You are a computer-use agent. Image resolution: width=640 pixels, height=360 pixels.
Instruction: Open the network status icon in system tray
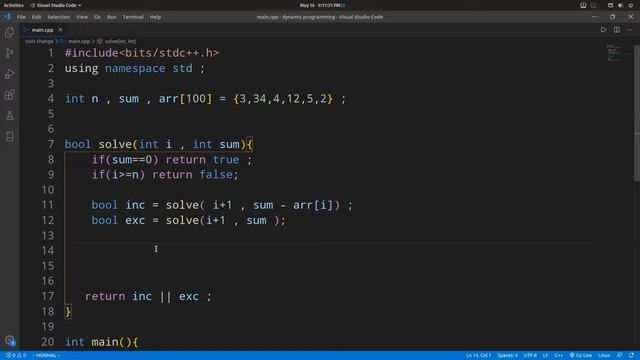pos(610,5)
